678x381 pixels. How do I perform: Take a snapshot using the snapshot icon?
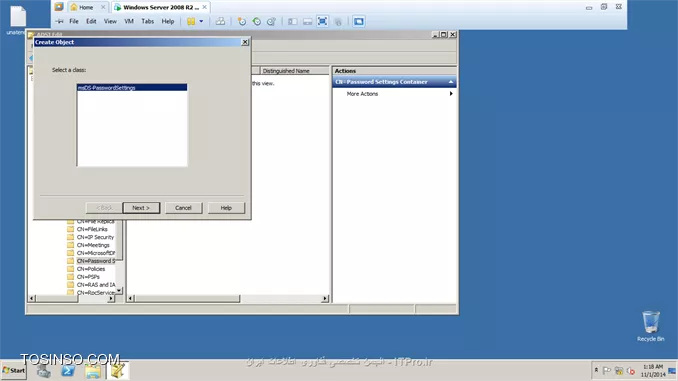click(x=242, y=21)
